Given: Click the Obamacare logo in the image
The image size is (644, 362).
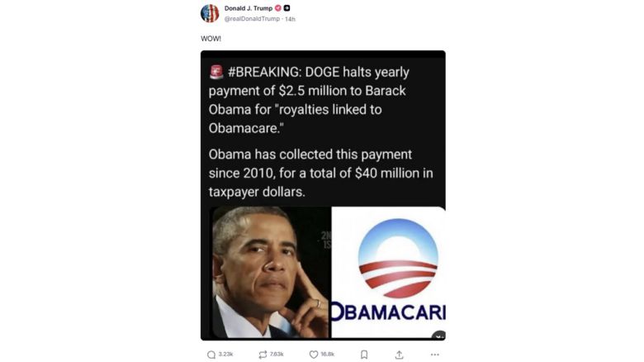Looking at the screenshot, I should (x=388, y=272).
